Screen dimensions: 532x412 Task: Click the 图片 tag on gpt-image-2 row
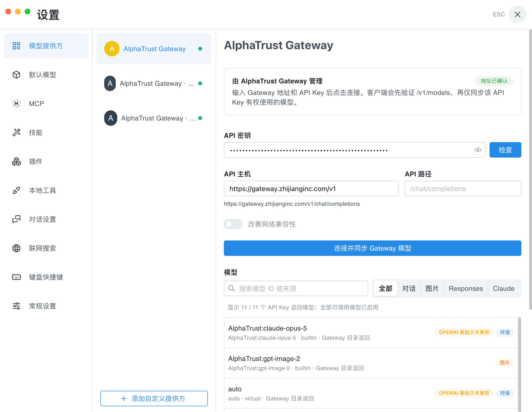pyautogui.click(x=505, y=363)
